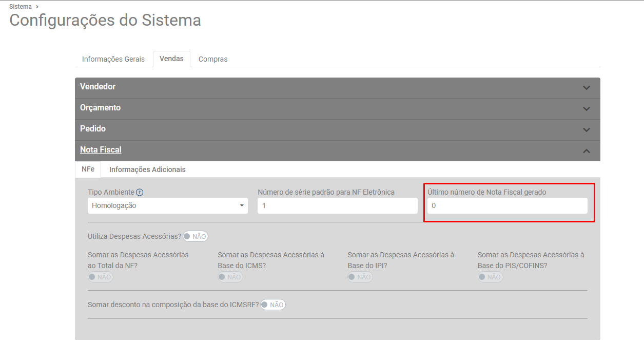Viewport: 644px width, 340px height.
Task: Toggle Somar Despesas ao Total da NF
Action: 101,277
